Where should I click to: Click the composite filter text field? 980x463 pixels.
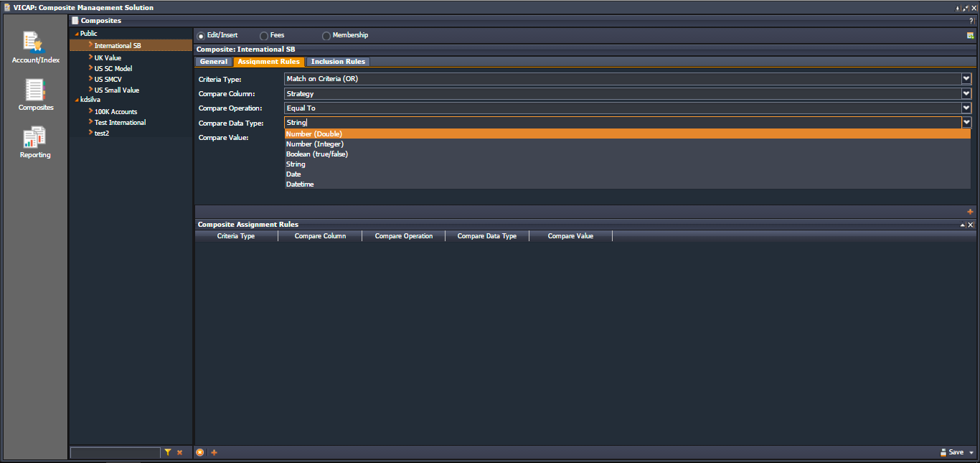point(115,452)
